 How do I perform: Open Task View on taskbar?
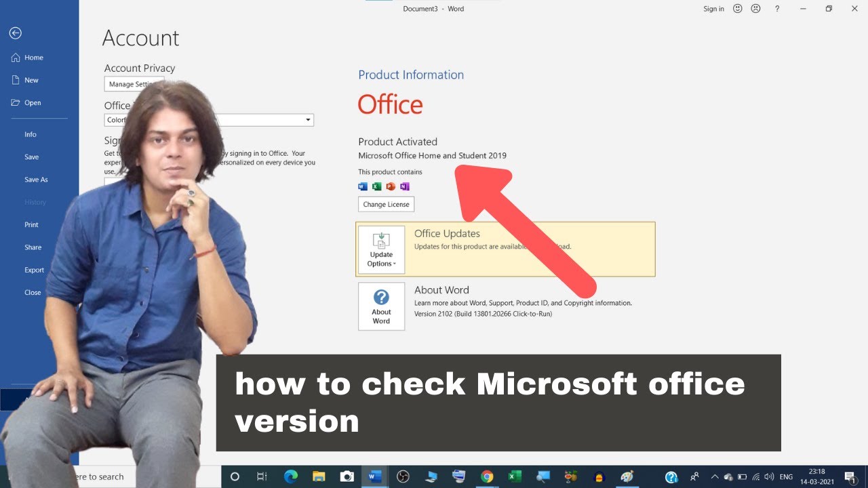click(262, 476)
